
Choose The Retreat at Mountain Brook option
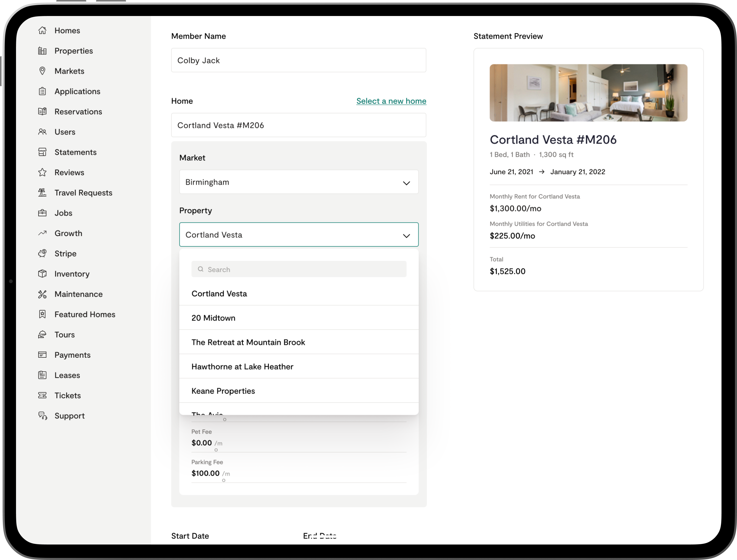(x=248, y=342)
